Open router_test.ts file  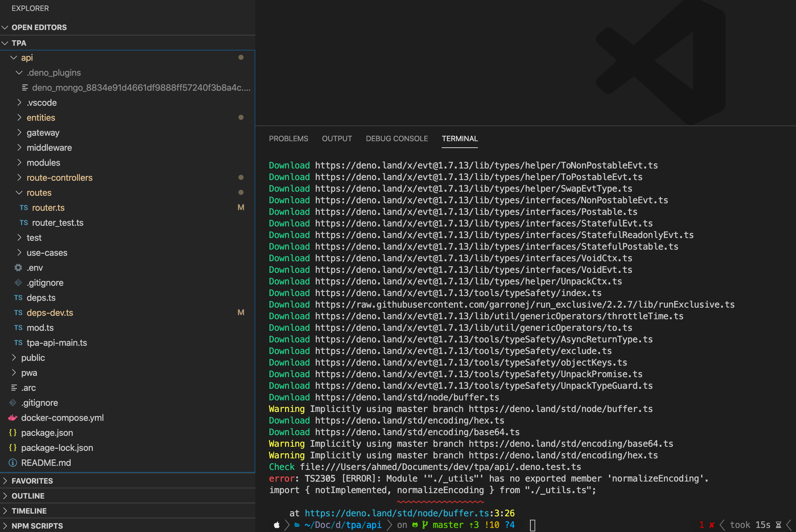[57, 223]
